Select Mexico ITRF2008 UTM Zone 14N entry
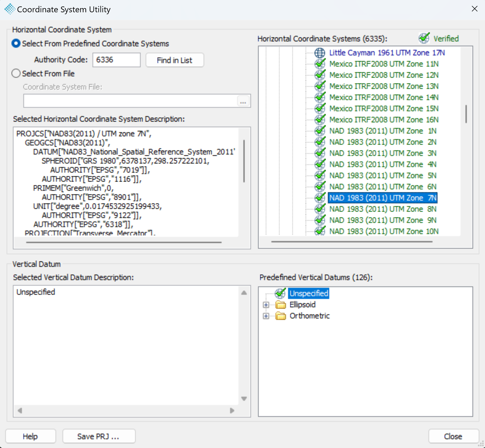485x448 pixels. click(384, 97)
